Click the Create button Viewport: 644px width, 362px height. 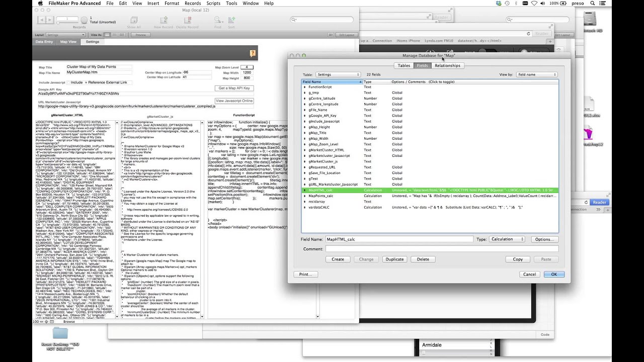pos(338,259)
